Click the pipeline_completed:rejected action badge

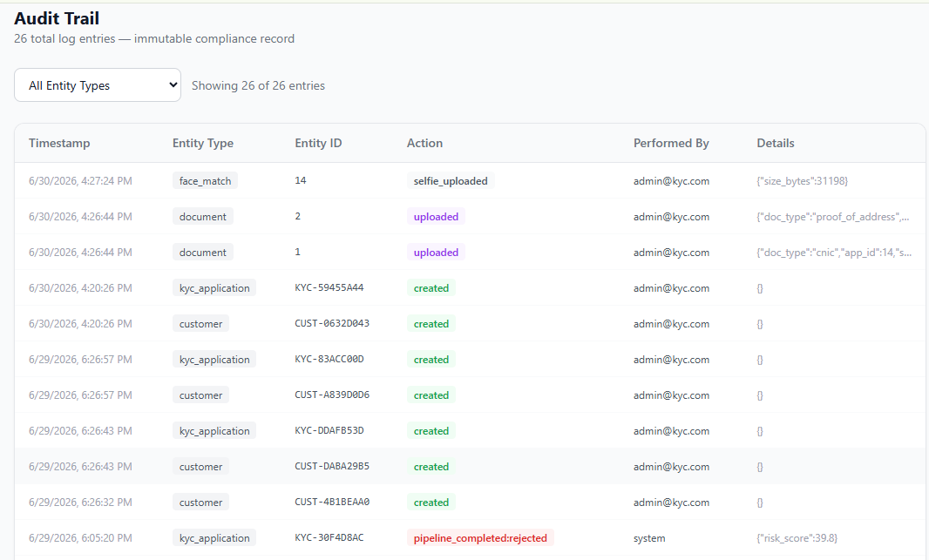(480, 538)
